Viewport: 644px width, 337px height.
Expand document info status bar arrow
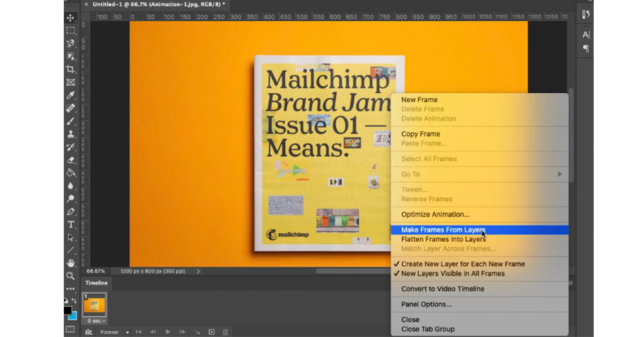point(198,271)
